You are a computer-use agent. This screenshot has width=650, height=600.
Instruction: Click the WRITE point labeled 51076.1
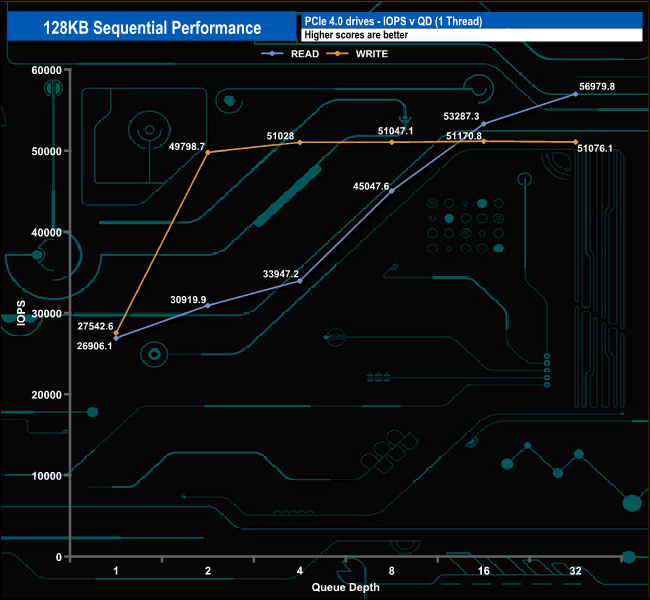tap(575, 142)
